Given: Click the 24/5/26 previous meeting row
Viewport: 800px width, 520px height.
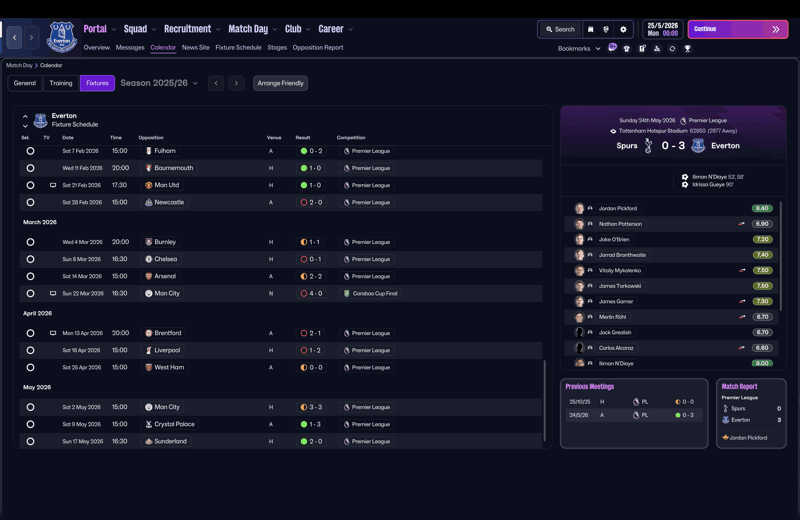Looking at the screenshot, I should [634, 415].
